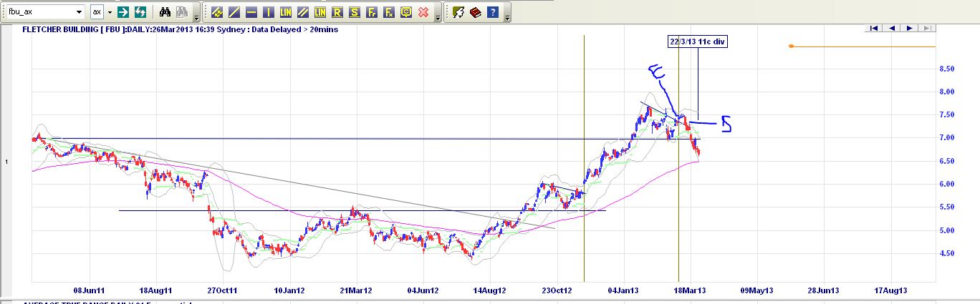Select the S support line tool

pyautogui.click(x=355, y=12)
